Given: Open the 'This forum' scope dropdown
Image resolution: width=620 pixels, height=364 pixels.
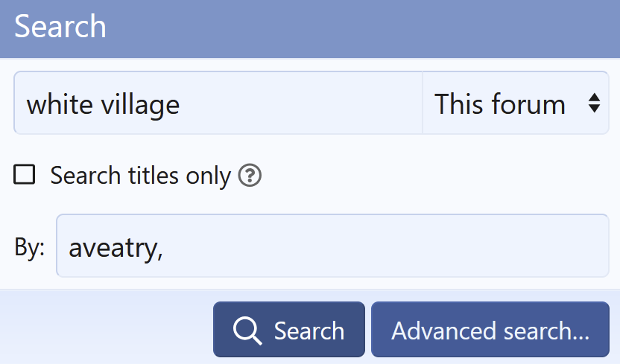Looking at the screenshot, I should (516, 103).
